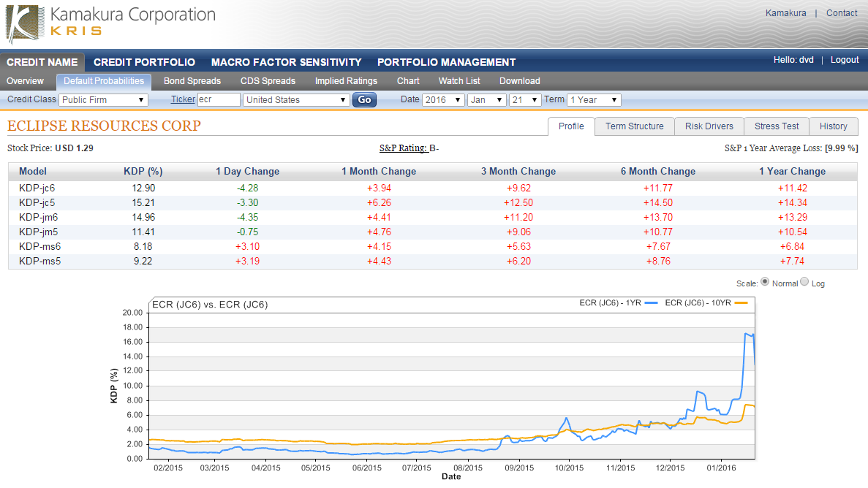The width and height of the screenshot is (868, 488).
Task: Click the 6 Month Change column header
Action: [657, 172]
